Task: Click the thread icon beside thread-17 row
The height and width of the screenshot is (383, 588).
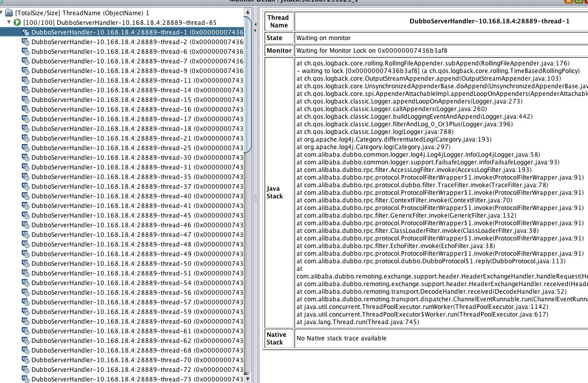Action: 25,119
